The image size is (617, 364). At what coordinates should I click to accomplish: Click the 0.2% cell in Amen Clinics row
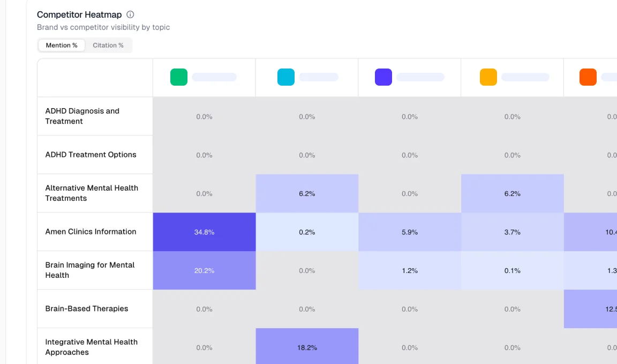tap(307, 232)
